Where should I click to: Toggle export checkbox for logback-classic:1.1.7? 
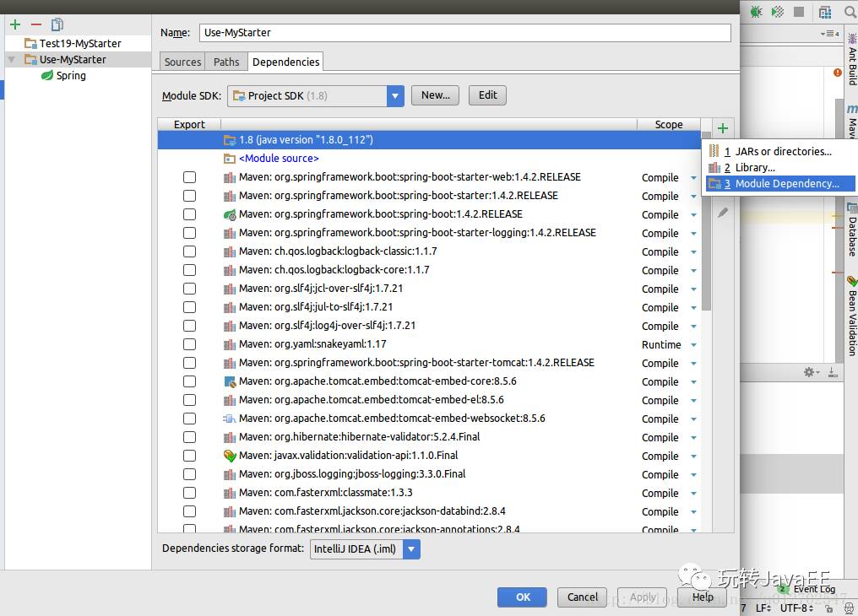(x=189, y=251)
